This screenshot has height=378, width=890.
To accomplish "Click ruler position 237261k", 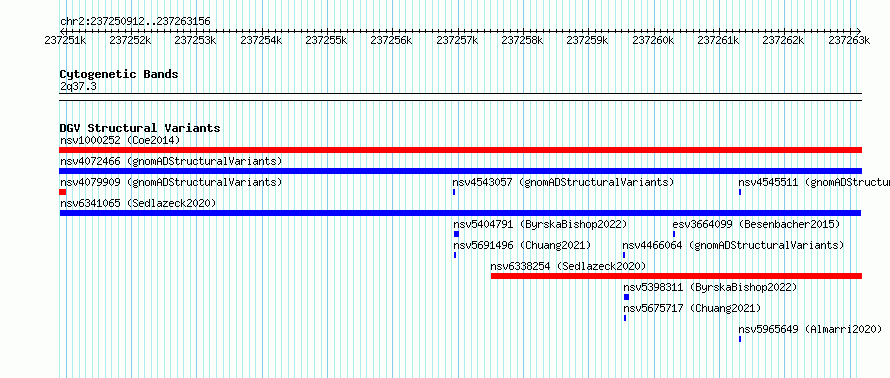I will point(719,40).
